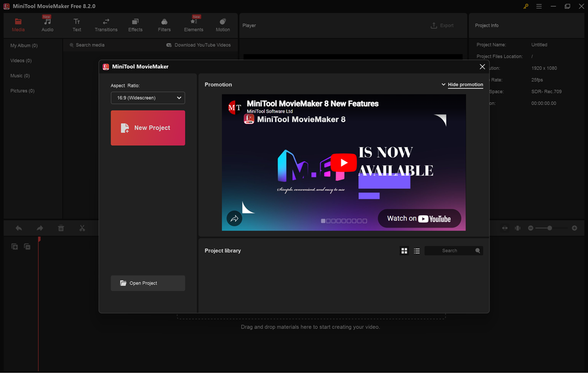588x373 pixels.
Task: Switch project library to list view
Action: pos(416,251)
